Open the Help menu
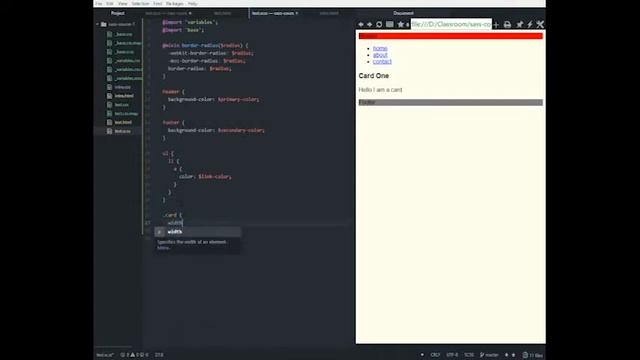Viewport: 640px width, 360px height. (x=192, y=4)
